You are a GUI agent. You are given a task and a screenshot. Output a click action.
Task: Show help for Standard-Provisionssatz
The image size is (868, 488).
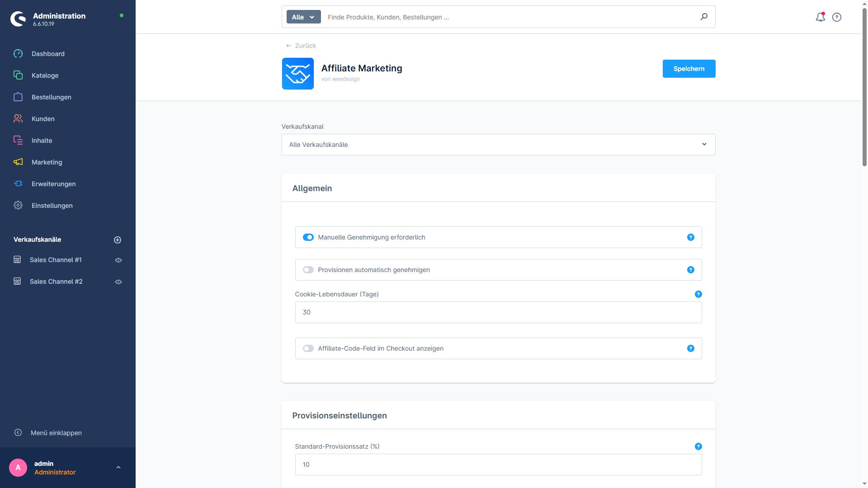click(698, 446)
